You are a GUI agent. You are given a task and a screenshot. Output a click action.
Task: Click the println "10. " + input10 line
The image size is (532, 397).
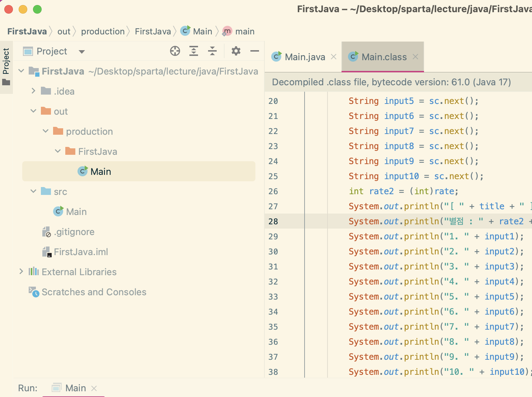(x=440, y=372)
